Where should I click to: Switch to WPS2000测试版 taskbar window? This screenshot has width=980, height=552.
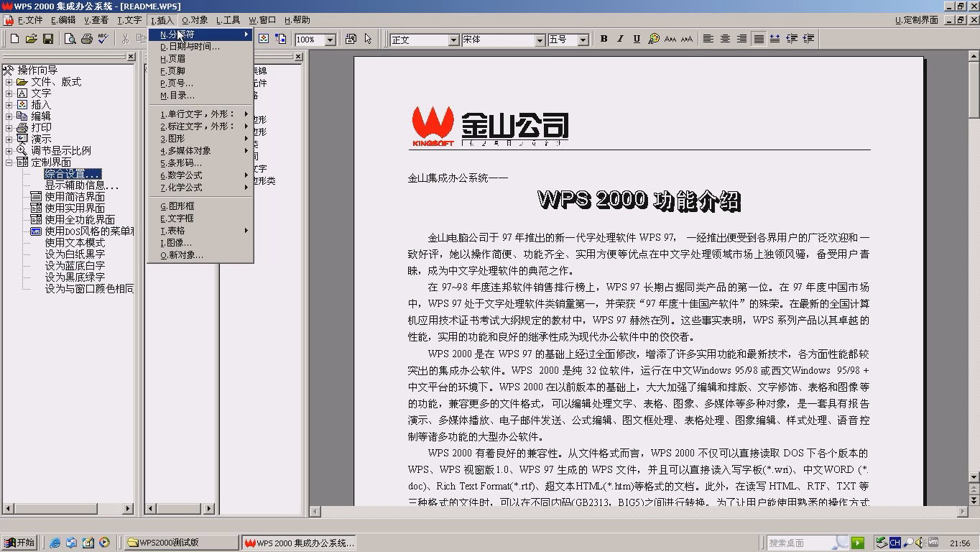click(181, 543)
